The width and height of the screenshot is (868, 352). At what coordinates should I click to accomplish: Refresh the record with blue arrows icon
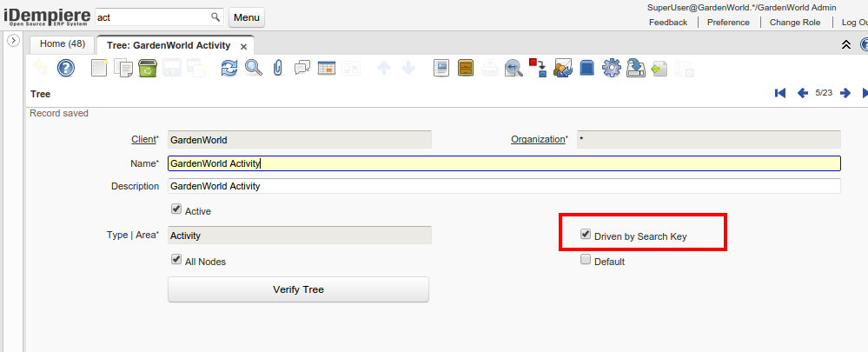(x=229, y=68)
